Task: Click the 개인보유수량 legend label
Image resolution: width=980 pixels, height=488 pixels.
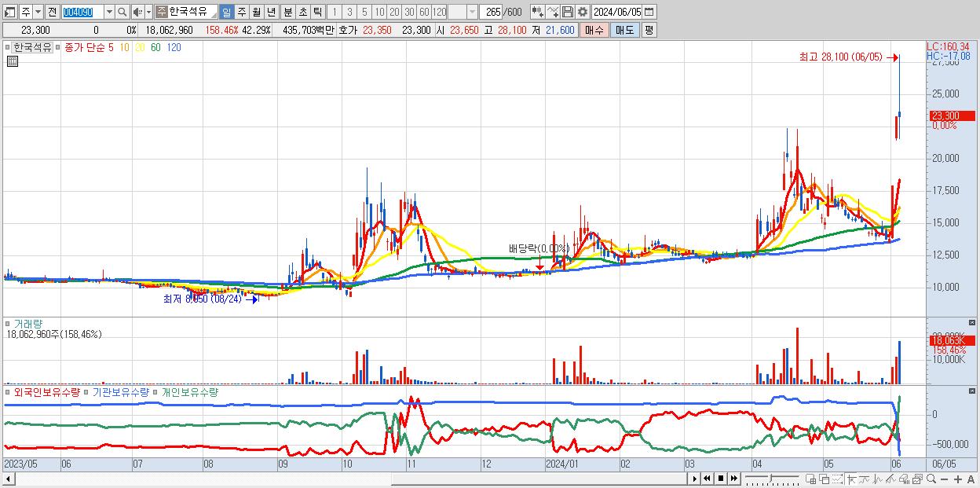Action: (x=190, y=391)
